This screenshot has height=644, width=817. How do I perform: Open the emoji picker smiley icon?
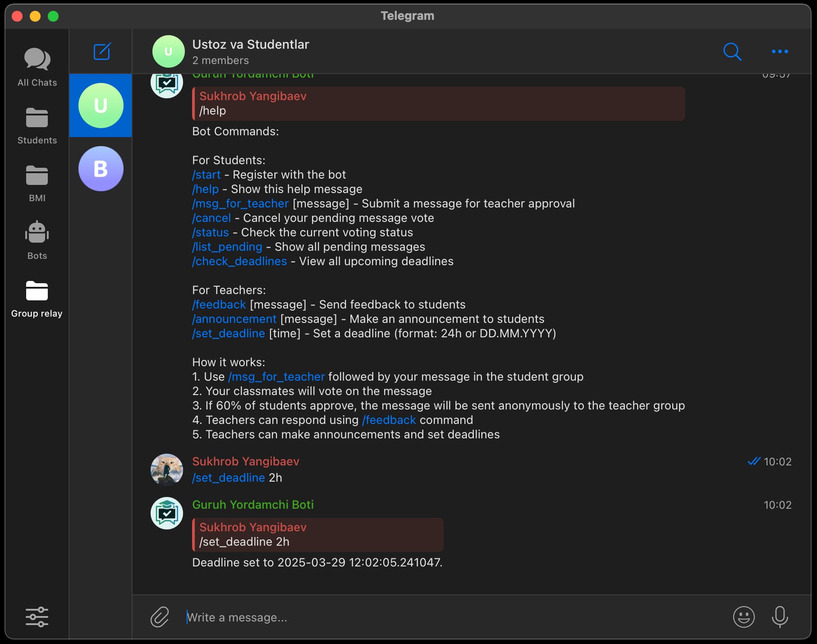[744, 617]
